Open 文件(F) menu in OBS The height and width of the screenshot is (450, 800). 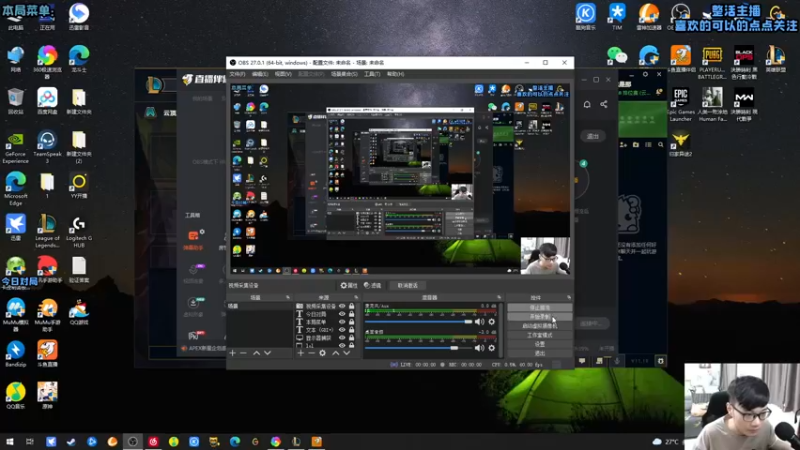click(x=237, y=74)
